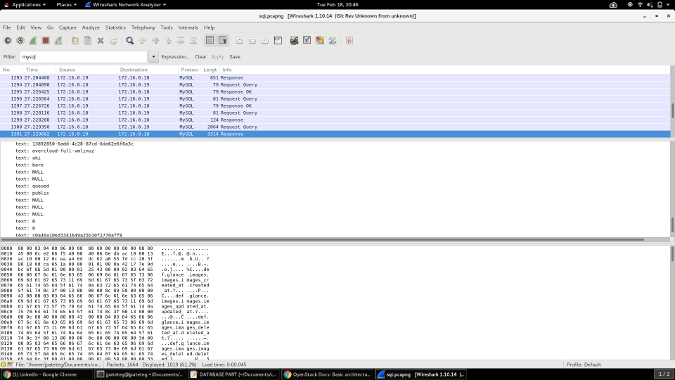Save the current display filter

[x=235, y=57]
